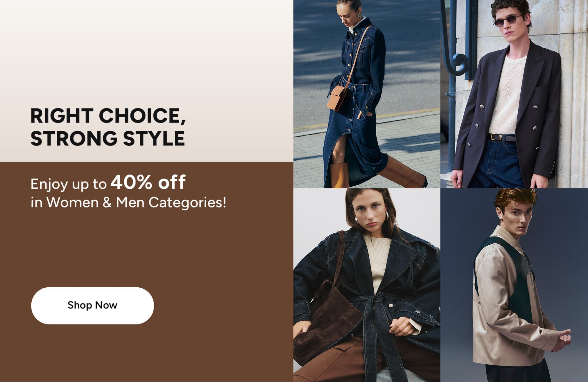Click the "RIGHT CHOICE, STRONG STYLE" headline
The image size is (588, 382).
tap(108, 127)
